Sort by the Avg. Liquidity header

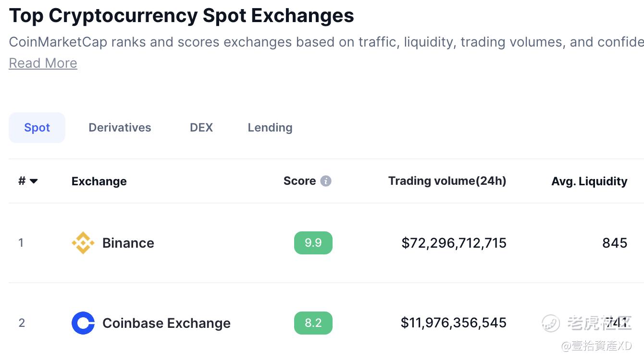tap(589, 181)
